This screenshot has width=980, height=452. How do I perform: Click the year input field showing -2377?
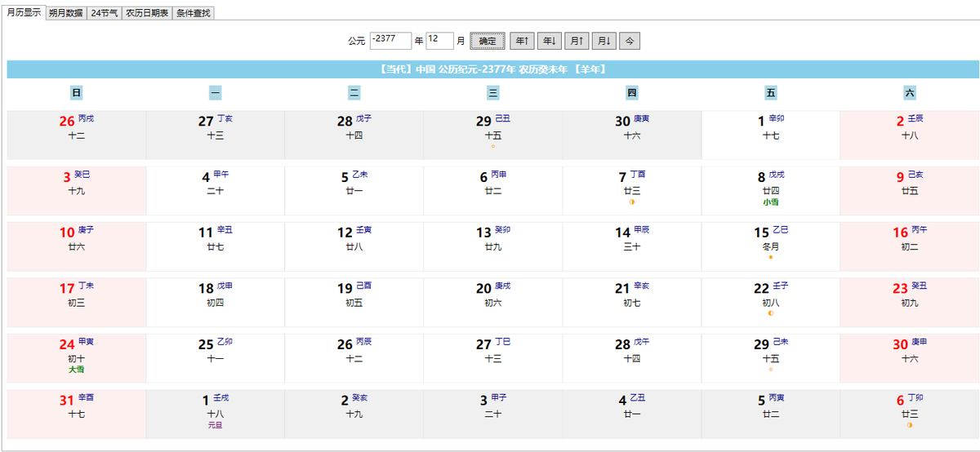pos(390,41)
